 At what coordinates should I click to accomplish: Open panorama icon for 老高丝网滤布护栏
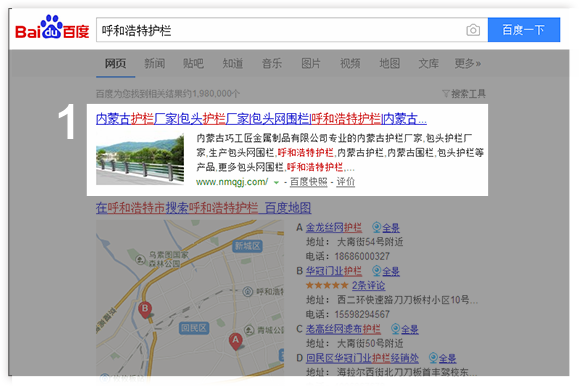(x=395, y=328)
